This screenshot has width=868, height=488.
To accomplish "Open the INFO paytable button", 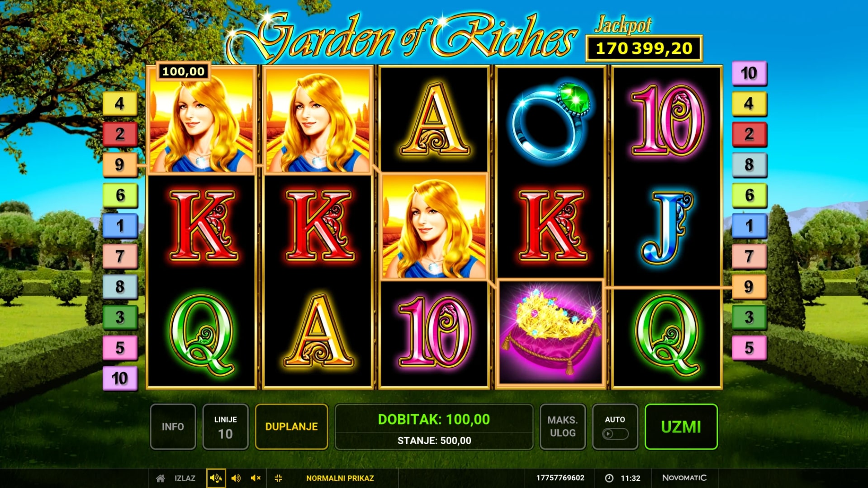I will (x=173, y=426).
